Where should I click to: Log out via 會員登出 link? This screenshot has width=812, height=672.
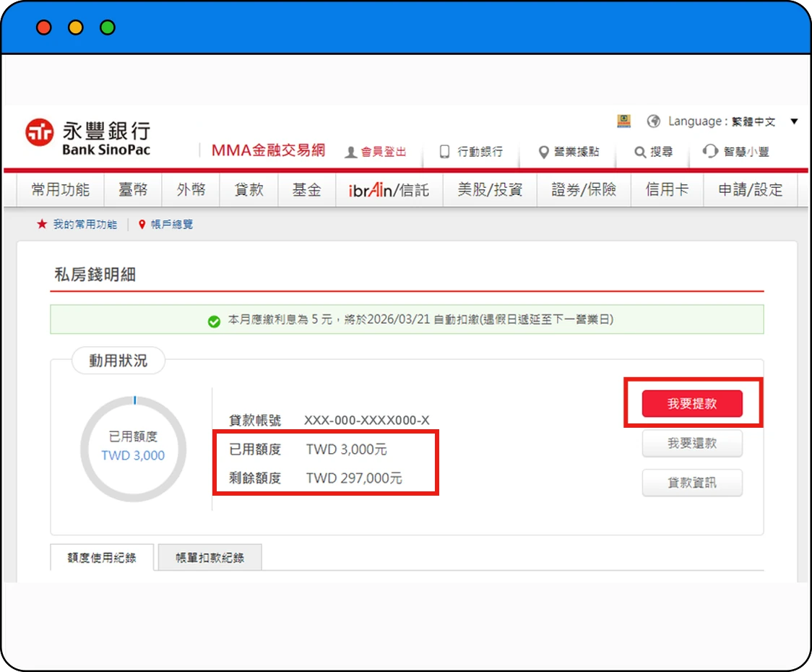point(383,152)
